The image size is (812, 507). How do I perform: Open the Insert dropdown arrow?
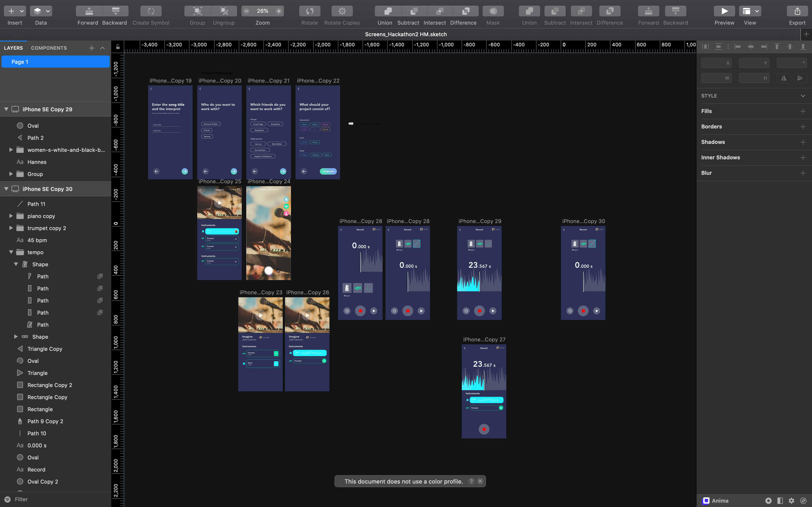click(x=22, y=11)
